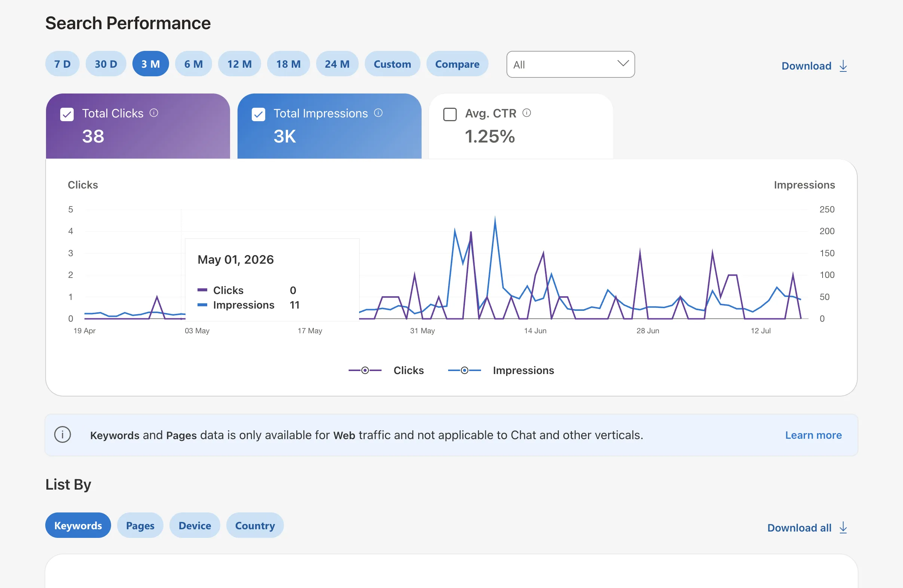Click the List By heading
This screenshot has height=588, width=903.
[68, 484]
